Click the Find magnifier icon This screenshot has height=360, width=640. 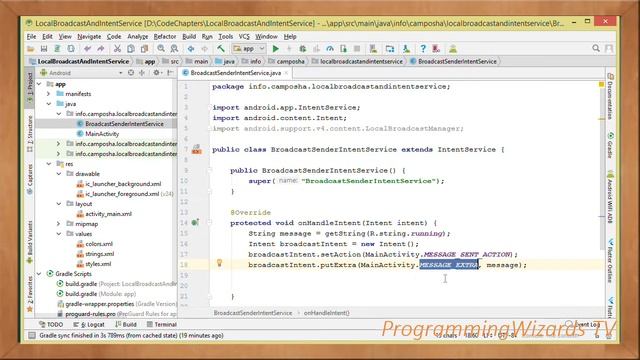pos(161,49)
